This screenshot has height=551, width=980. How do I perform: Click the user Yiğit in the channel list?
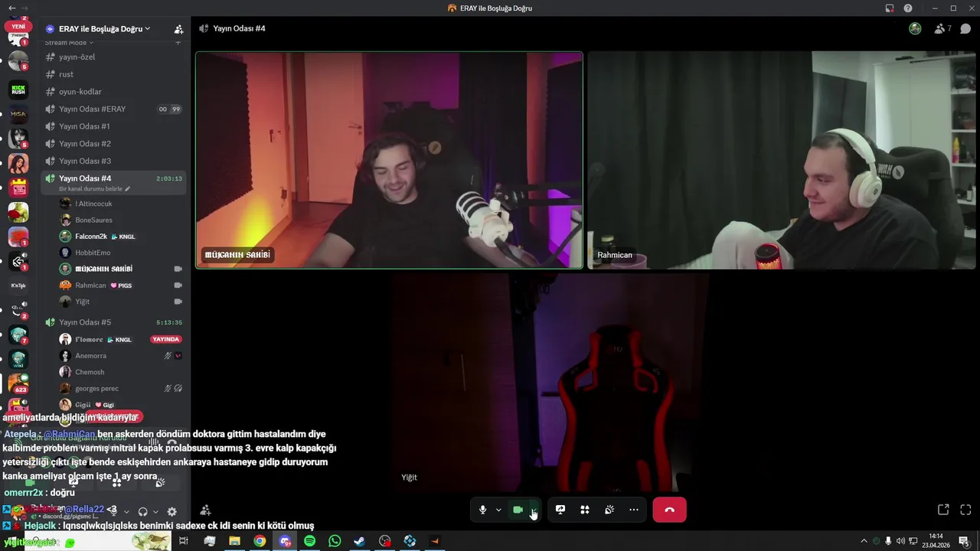pos(121,302)
